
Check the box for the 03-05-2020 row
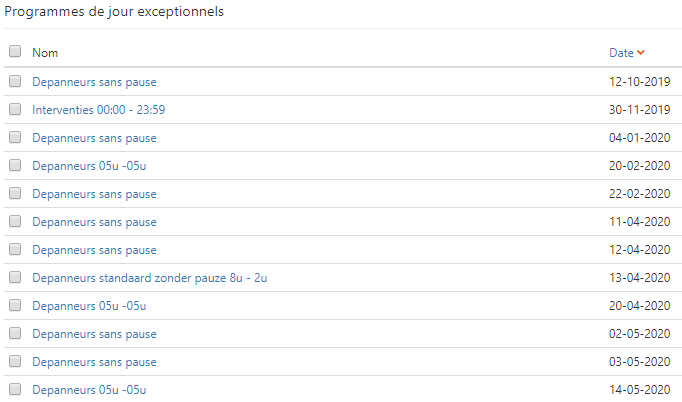[x=15, y=361]
